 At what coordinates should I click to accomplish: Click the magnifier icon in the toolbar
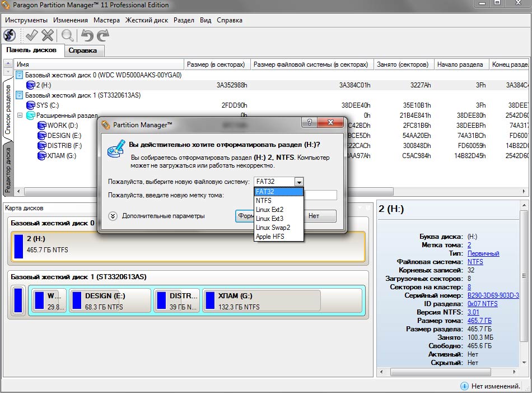68,35
